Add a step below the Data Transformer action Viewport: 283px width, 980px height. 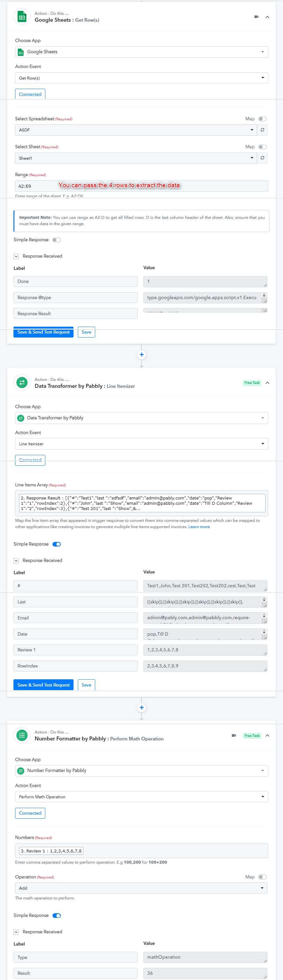coord(142,708)
